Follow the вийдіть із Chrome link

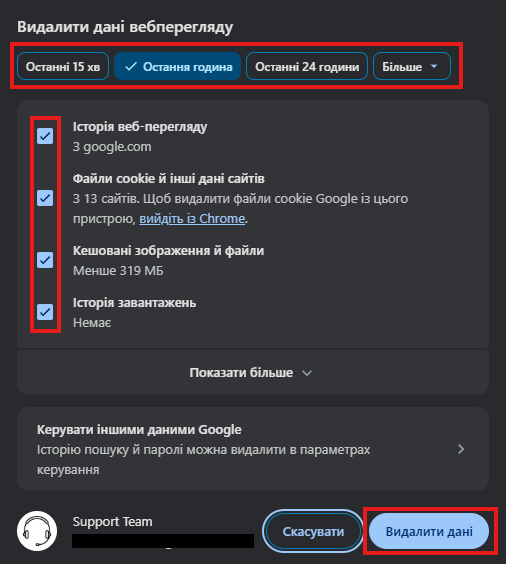(x=192, y=219)
